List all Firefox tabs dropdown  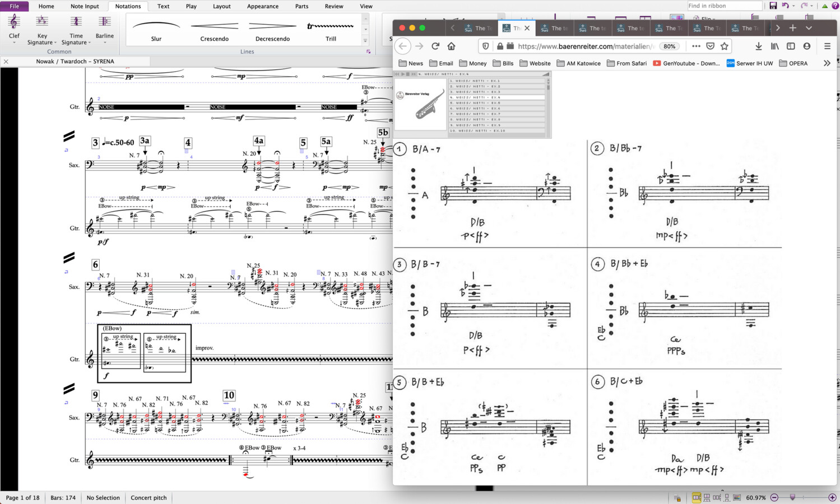(809, 28)
